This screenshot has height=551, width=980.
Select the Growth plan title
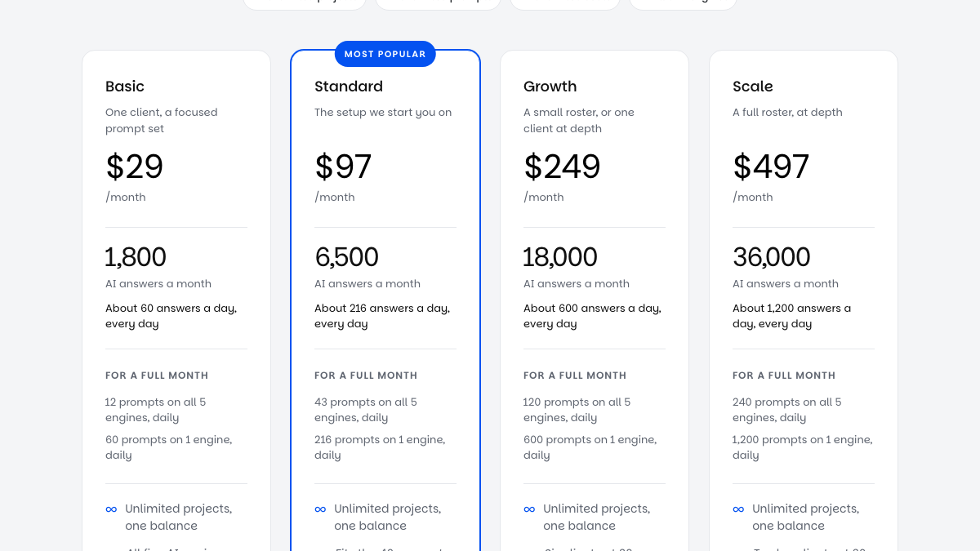click(x=550, y=87)
